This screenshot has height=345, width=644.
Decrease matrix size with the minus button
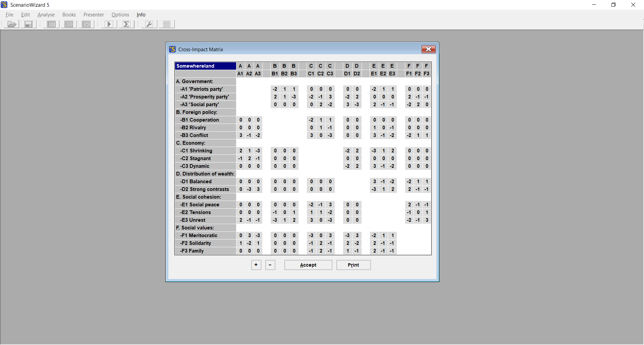tap(270, 265)
